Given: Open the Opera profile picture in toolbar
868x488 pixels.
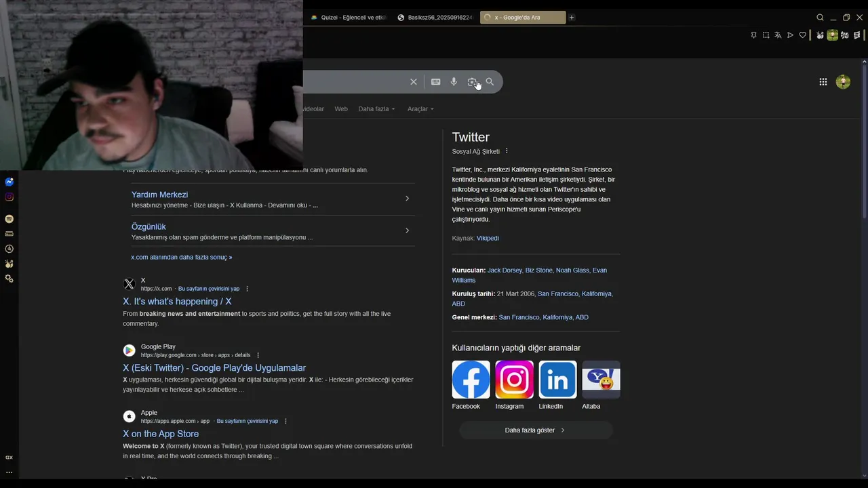Looking at the screenshot, I should [832, 35].
